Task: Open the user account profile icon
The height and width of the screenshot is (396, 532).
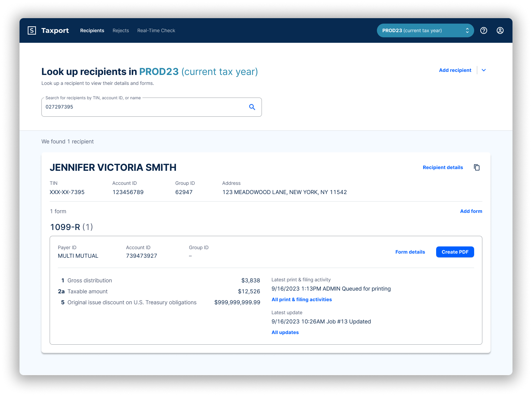Action: 500,30
